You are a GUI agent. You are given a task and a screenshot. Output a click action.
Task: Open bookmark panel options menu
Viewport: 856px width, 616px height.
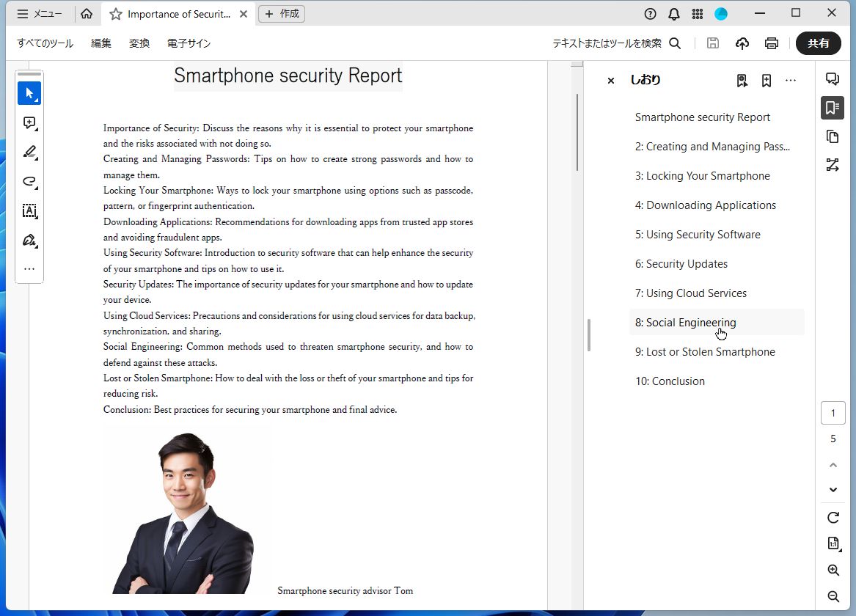[791, 81]
